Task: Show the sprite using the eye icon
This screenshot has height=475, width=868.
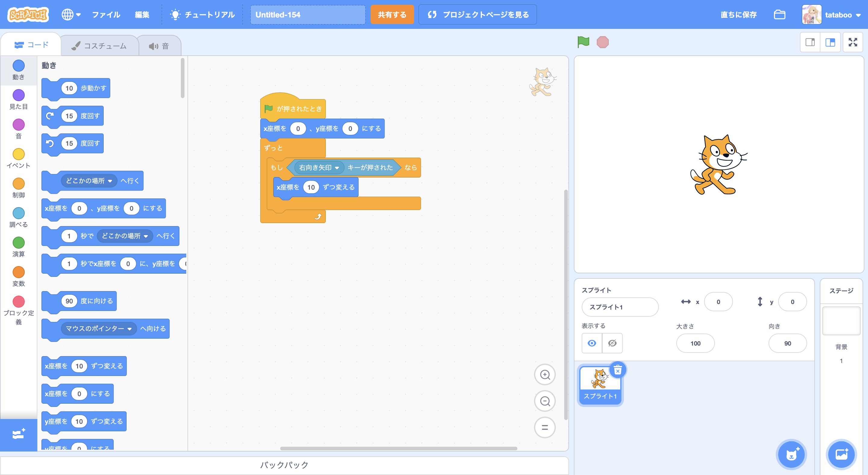Action: point(592,343)
